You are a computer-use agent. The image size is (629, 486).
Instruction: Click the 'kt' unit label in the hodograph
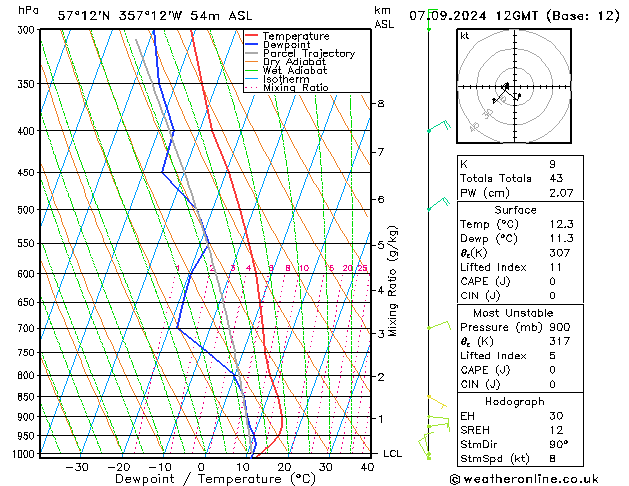(x=465, y=35)
